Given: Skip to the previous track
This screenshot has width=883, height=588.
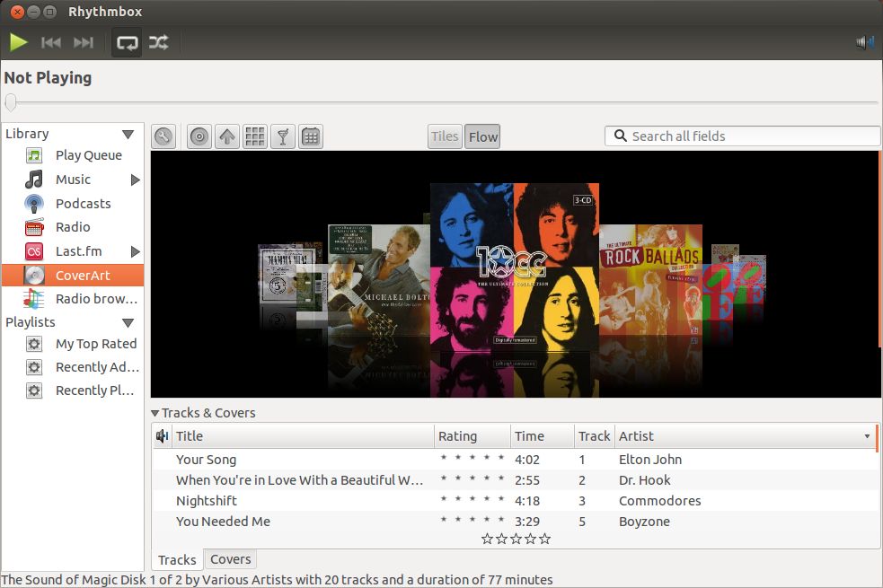Looking at the screenshot, I should 50,42.
